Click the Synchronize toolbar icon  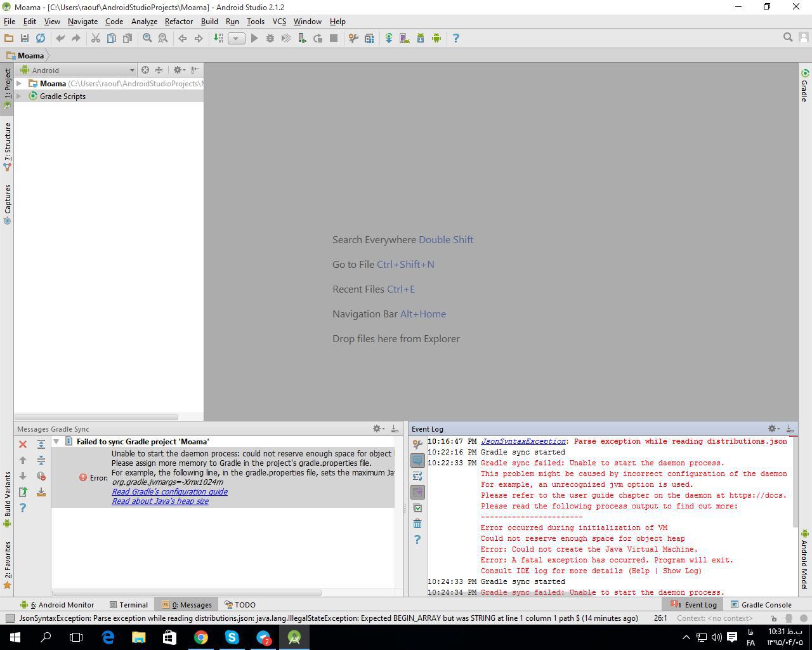click(41, 38)
